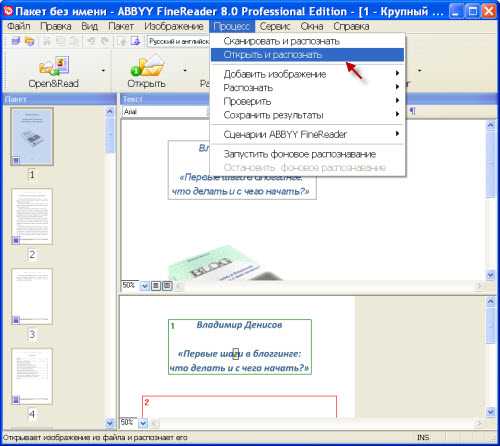Click the fit-to-width icon beside 50% zoom
Image resolution: width=500 pixels, height=446 pixels.
156,285
